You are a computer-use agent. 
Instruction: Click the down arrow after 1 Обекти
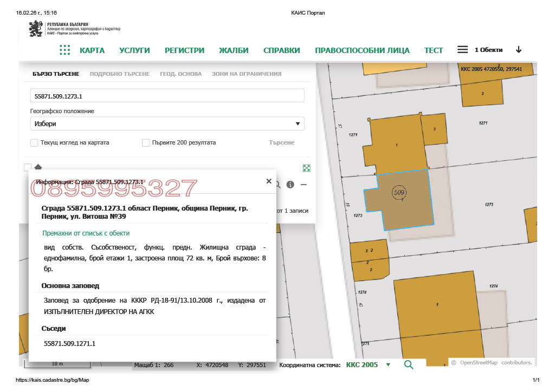tap(519, 50)
